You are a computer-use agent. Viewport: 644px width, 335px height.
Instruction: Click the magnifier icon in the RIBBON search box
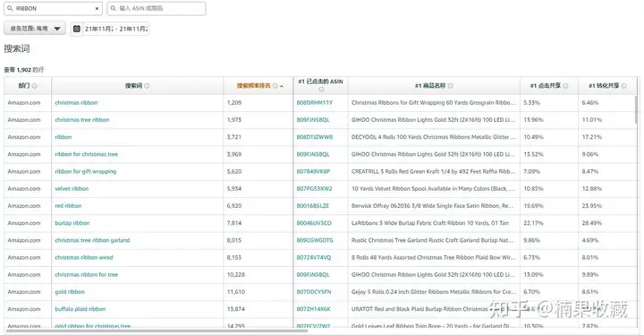[x=10, y=8]
